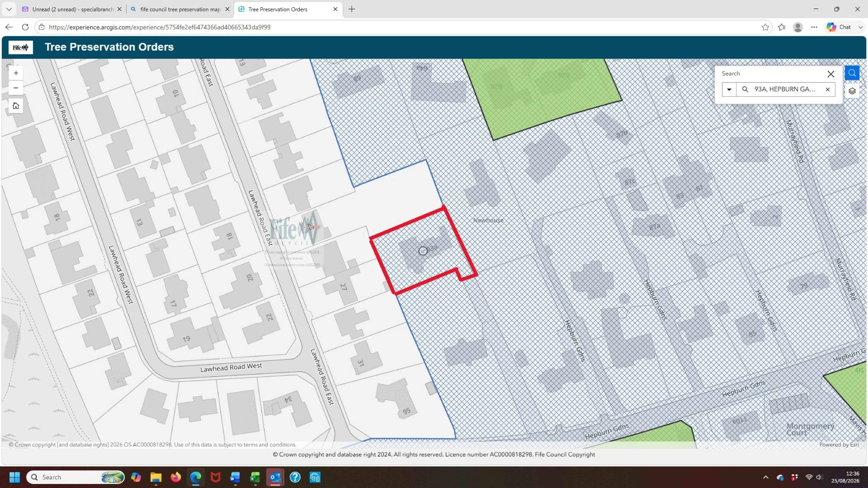Toggle the blue search widget button
The image size is (868, 488).
click(x=852, y=73)
